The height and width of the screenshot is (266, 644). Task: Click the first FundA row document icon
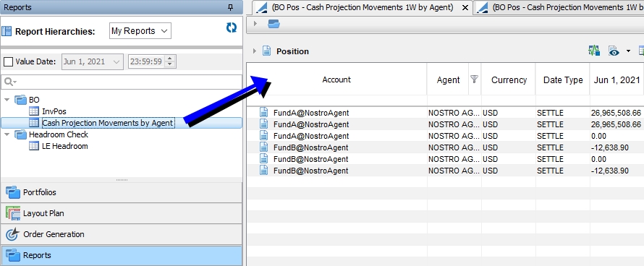click(x=263, y=113)
